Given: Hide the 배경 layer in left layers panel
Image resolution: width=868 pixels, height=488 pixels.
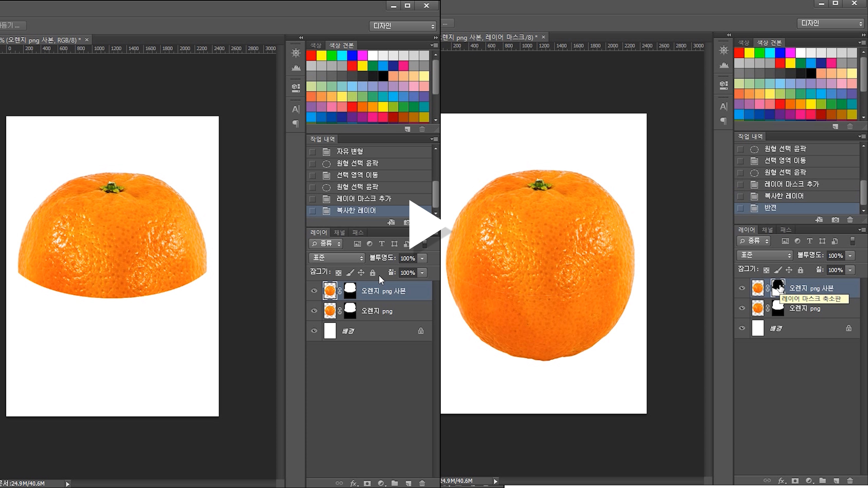Looking at the screenshot, I should (x=314, y=330).
